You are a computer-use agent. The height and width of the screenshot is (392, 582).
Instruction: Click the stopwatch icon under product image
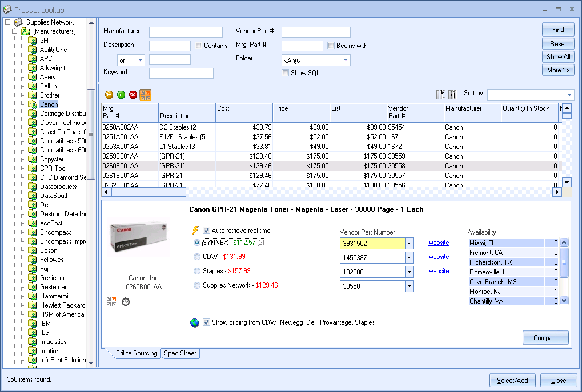[126, 301]
